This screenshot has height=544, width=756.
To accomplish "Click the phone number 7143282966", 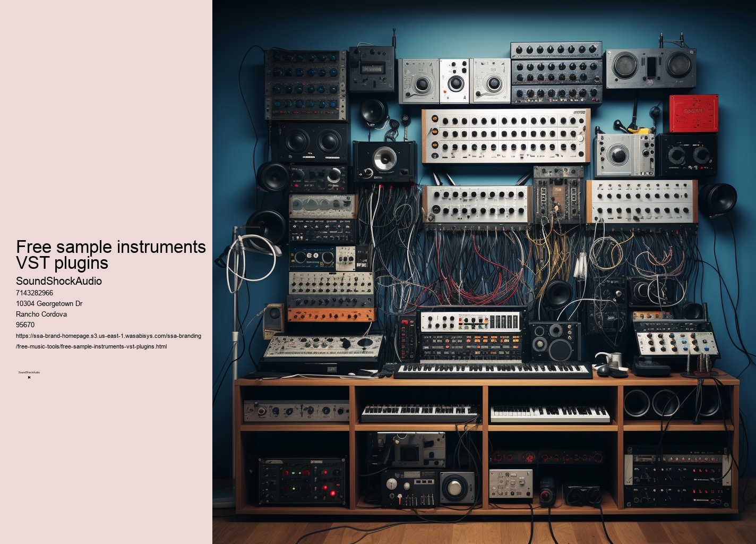I will pos(35,293).
